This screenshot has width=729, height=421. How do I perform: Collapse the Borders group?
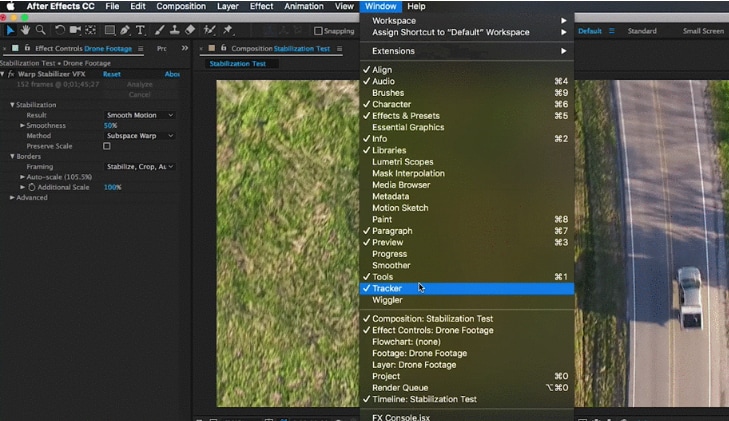12,157
